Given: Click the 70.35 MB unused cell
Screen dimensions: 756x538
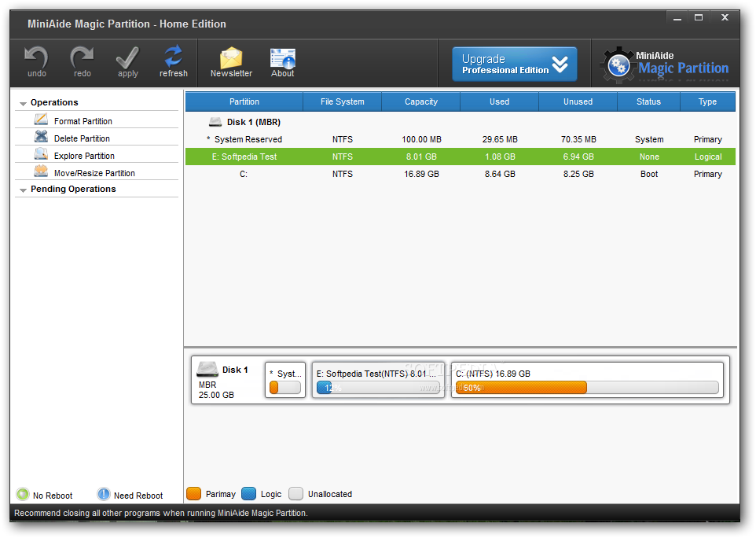Looking at the screenshot, I should coord(578,139).
